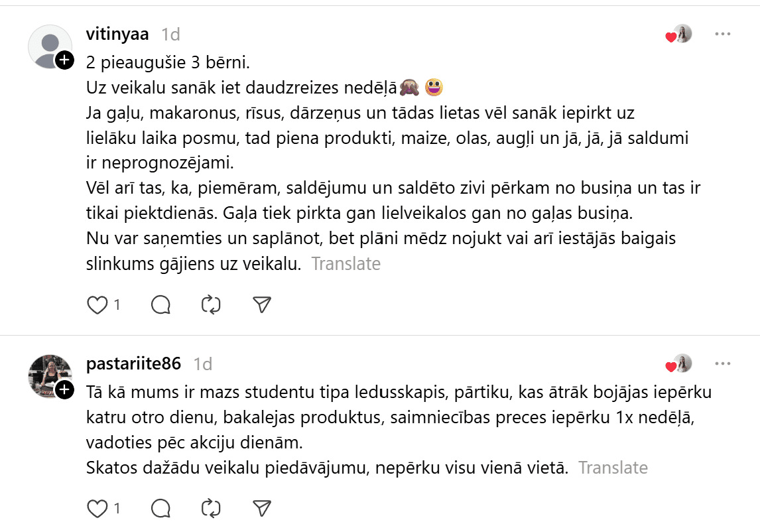Reply to vitinyaa's post via comment icon
760x532 pixels.
[x=161, y=304]
